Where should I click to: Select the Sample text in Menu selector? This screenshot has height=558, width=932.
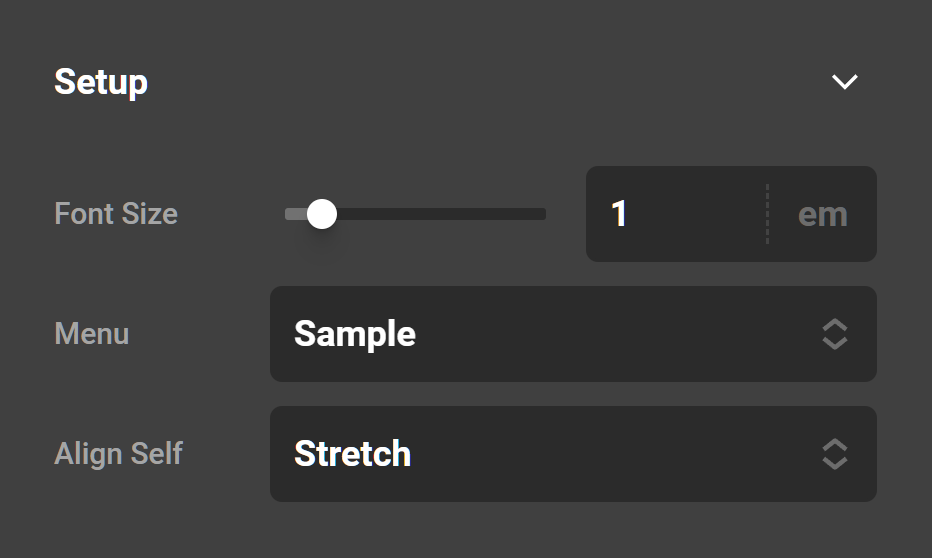(355, 334)
